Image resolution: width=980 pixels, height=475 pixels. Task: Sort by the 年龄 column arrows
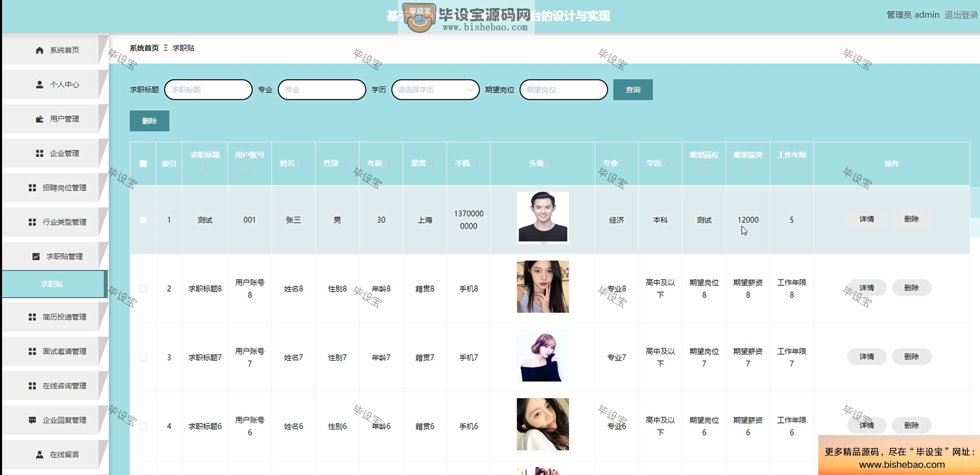pos(389,163)
